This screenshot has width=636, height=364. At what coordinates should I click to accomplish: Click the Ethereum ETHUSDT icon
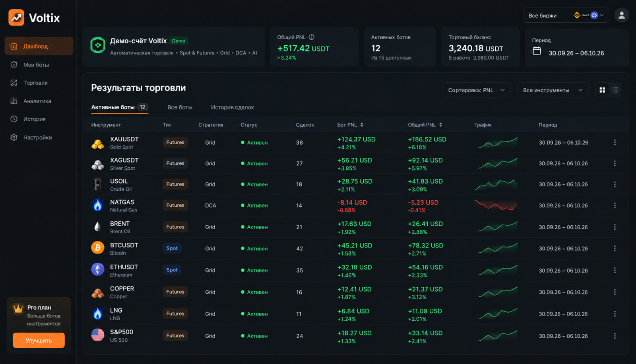pos(97,269)
